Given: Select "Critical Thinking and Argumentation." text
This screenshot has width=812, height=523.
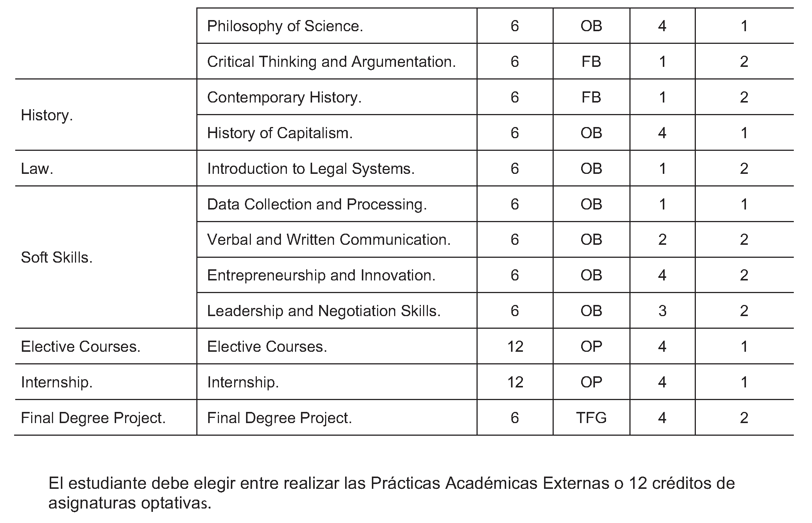Looking at the screenshot, I should (x=331, y=62).
